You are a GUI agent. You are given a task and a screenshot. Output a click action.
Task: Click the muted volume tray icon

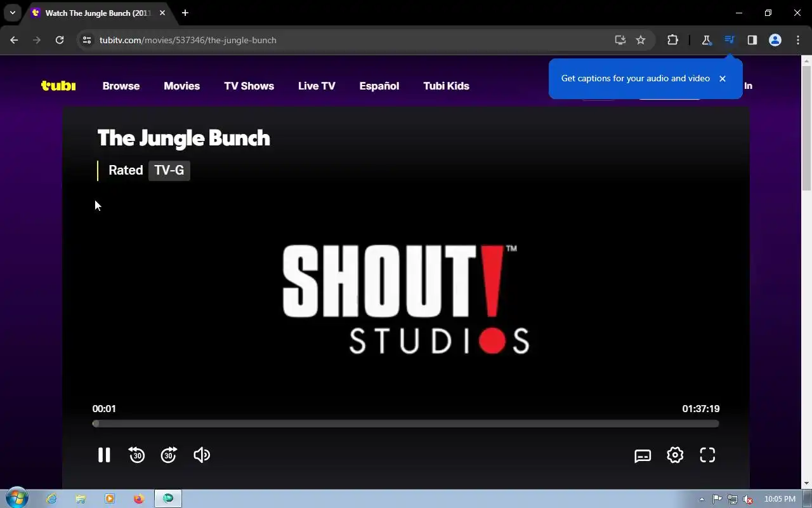[x=748, y=499]
